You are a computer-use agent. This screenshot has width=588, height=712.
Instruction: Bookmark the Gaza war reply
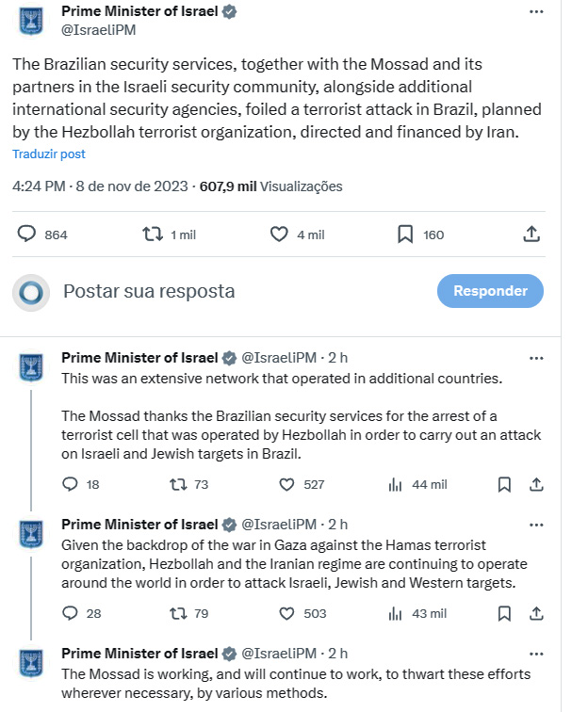click(x=504, y=613)
